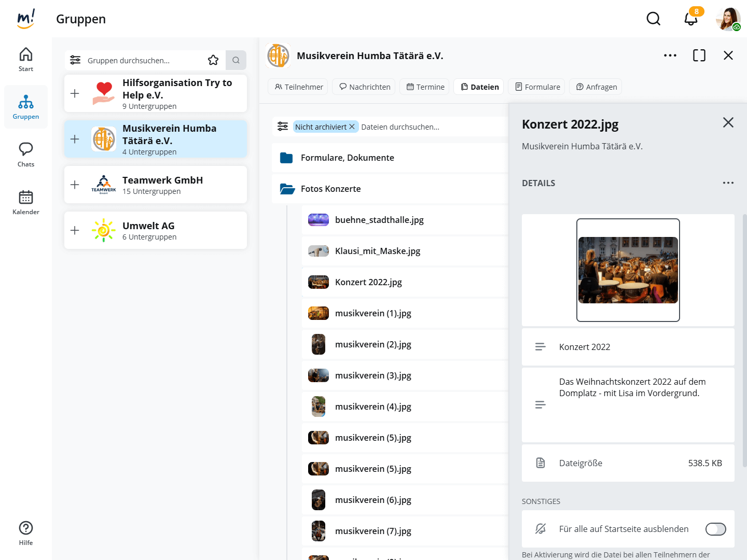Expand Hilfsorganisation Try to Help subgroups
This screenshot has width=747, height=560.
[75, 93]
